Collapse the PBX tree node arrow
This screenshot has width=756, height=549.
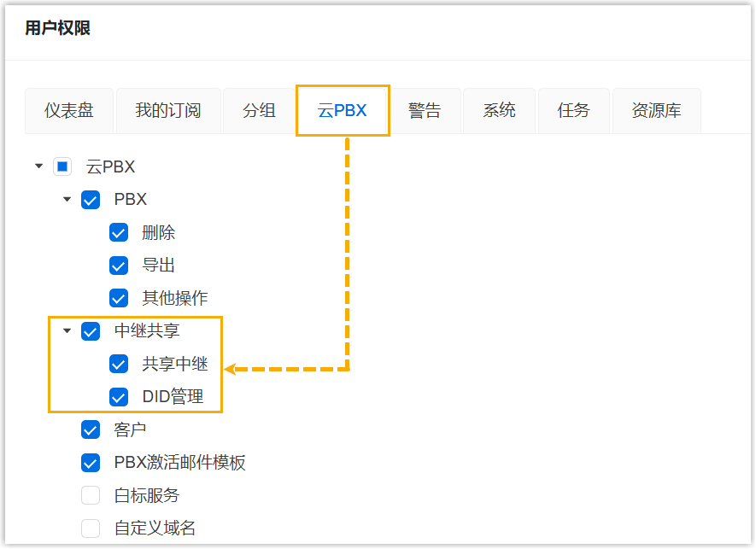(x=67, y=200)
